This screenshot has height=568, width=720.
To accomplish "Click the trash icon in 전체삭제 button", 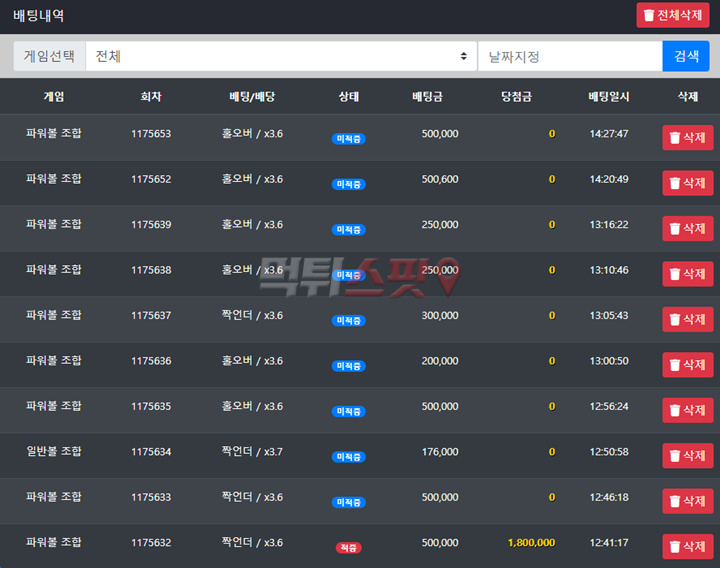I will pyautogui.click(x=648, y=15).
